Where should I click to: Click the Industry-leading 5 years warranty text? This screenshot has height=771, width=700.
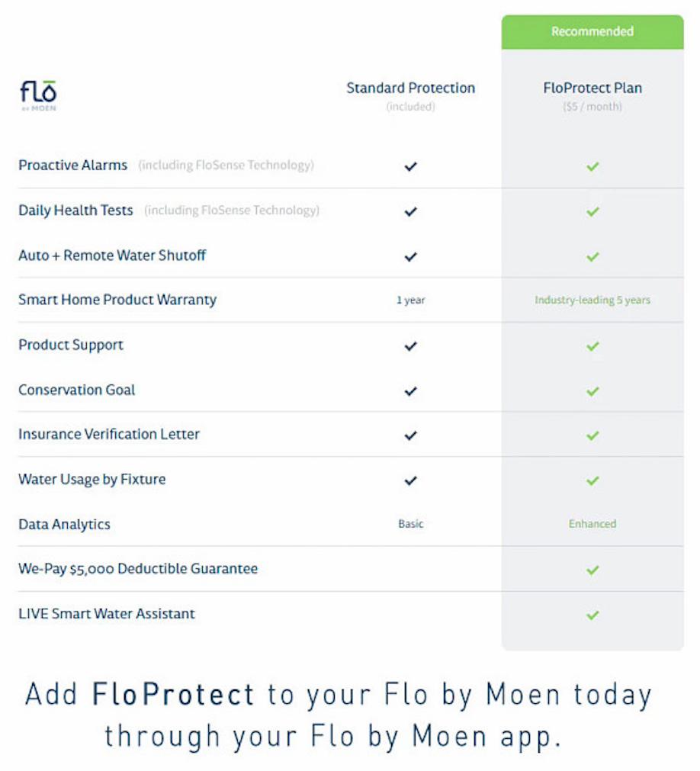tap(592, 300)
